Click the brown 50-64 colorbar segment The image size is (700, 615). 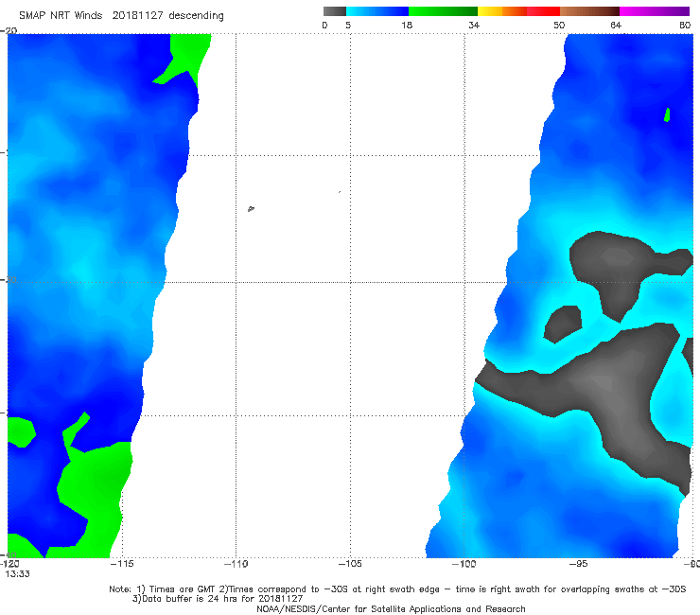589,11
